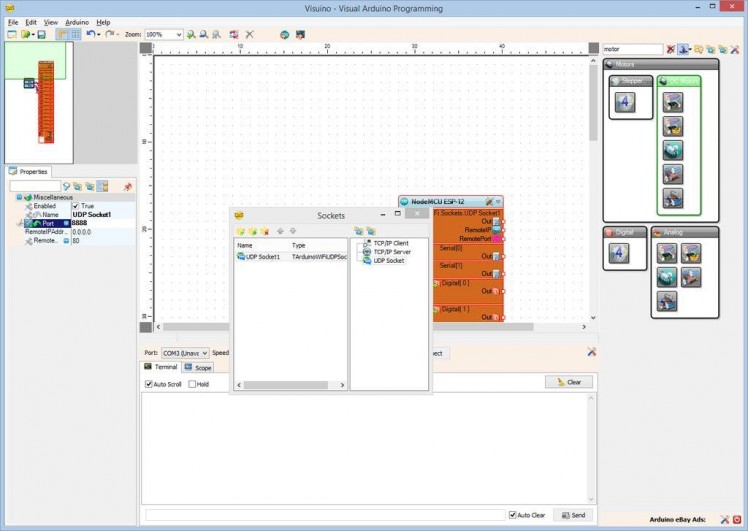Click the Send button

pos(574,515)
